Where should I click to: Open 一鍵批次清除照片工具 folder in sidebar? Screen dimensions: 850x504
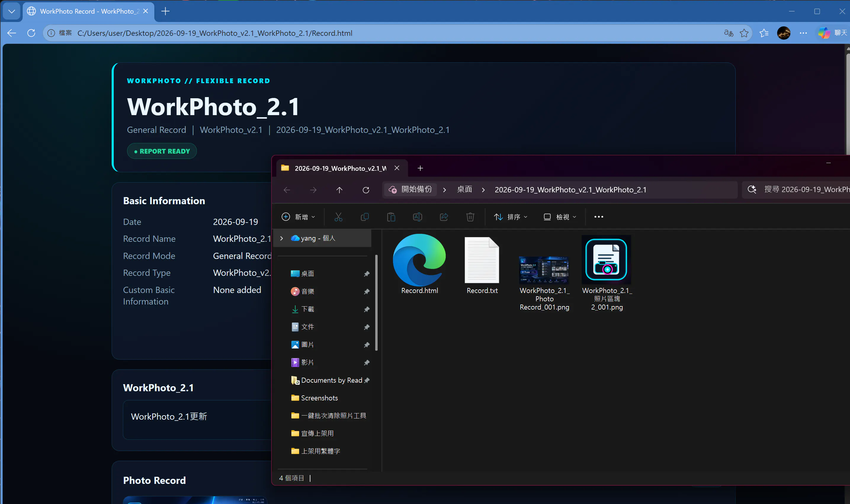pos(329,416)
